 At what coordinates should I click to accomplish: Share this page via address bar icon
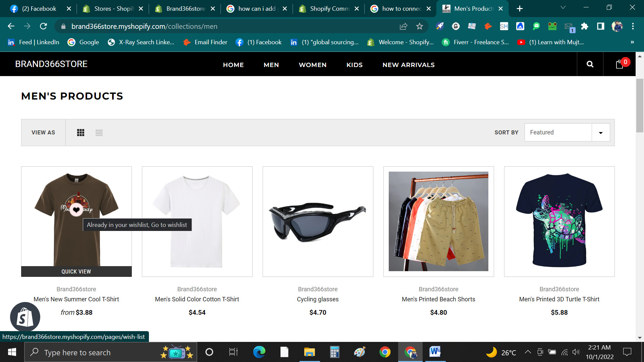[x=404, y=26]
